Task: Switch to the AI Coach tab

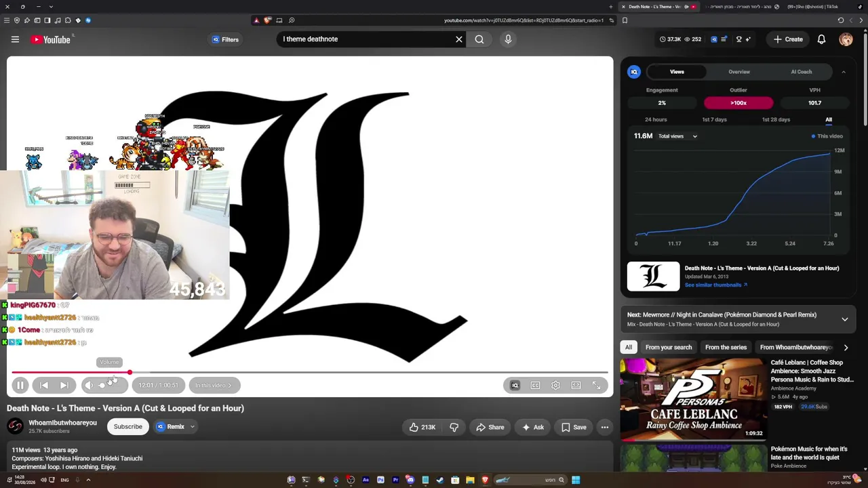Action: 802,72
